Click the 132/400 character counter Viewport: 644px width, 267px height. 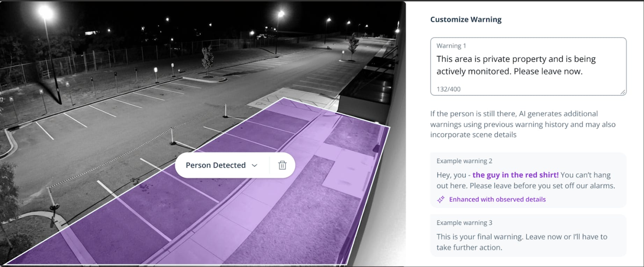tap(448, 89)
